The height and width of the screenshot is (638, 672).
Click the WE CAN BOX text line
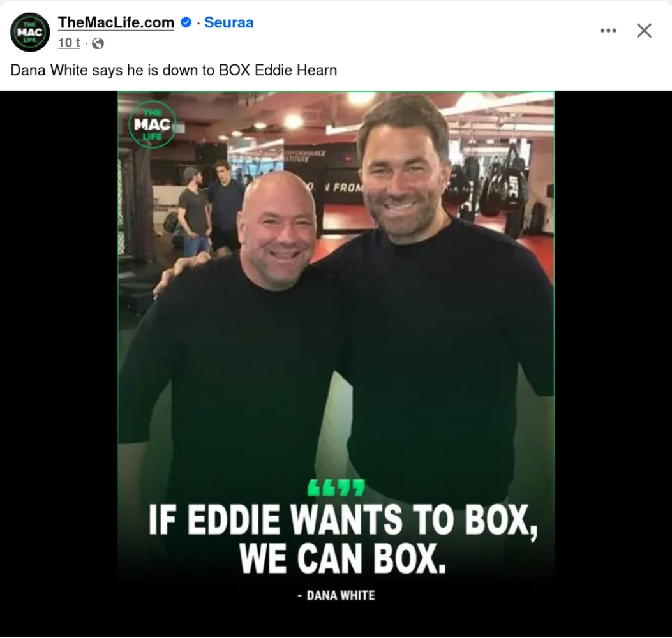tap(343, 559)
